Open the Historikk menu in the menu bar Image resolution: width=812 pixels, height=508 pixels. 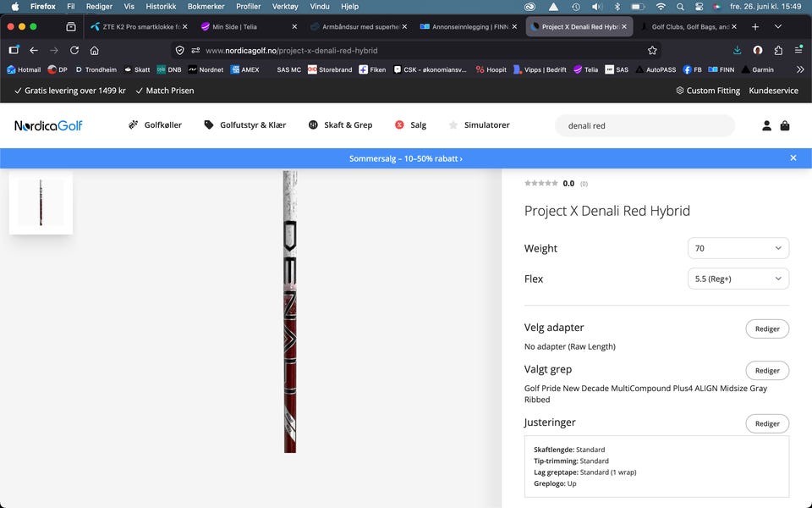[x=161, y=7]
